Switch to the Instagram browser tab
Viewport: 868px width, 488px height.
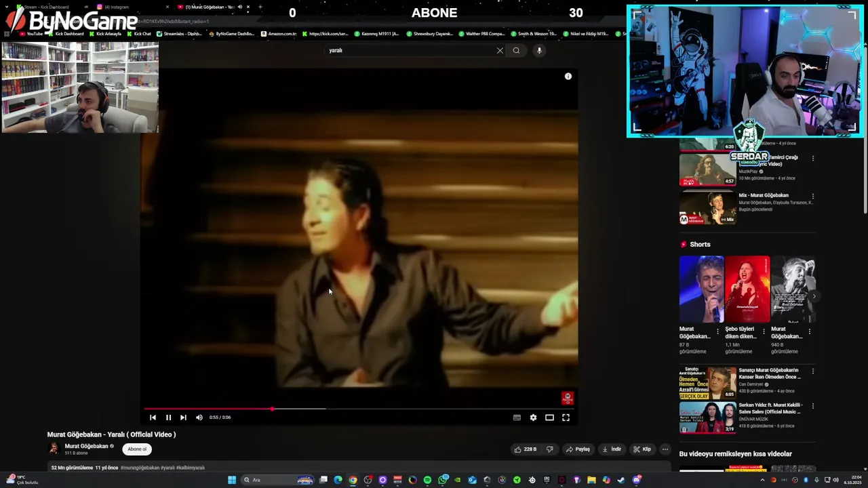coord(132,7)
